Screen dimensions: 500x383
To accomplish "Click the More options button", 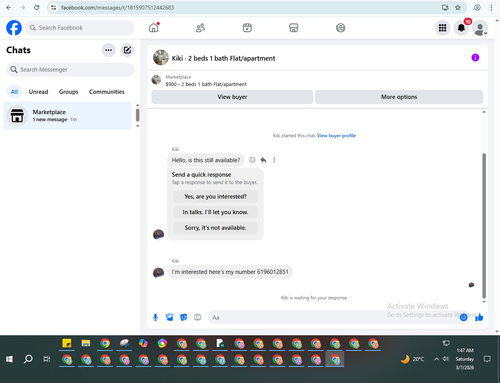I will pos(399,97).
